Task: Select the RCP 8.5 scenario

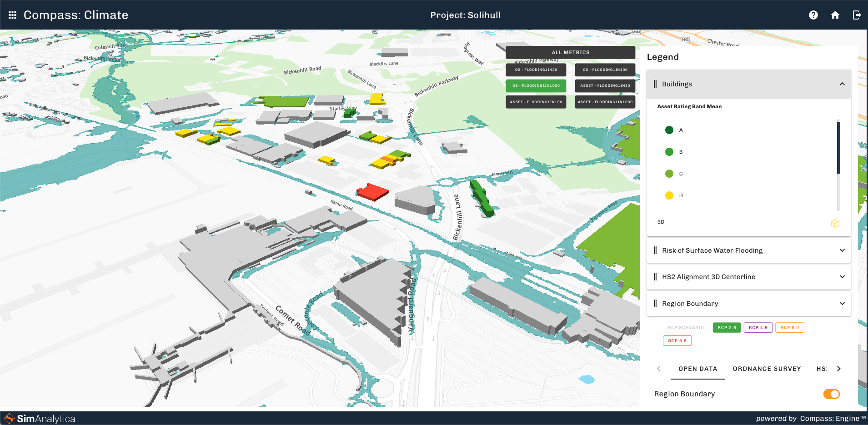Action: pyautogui.click(x=677, y=341)
